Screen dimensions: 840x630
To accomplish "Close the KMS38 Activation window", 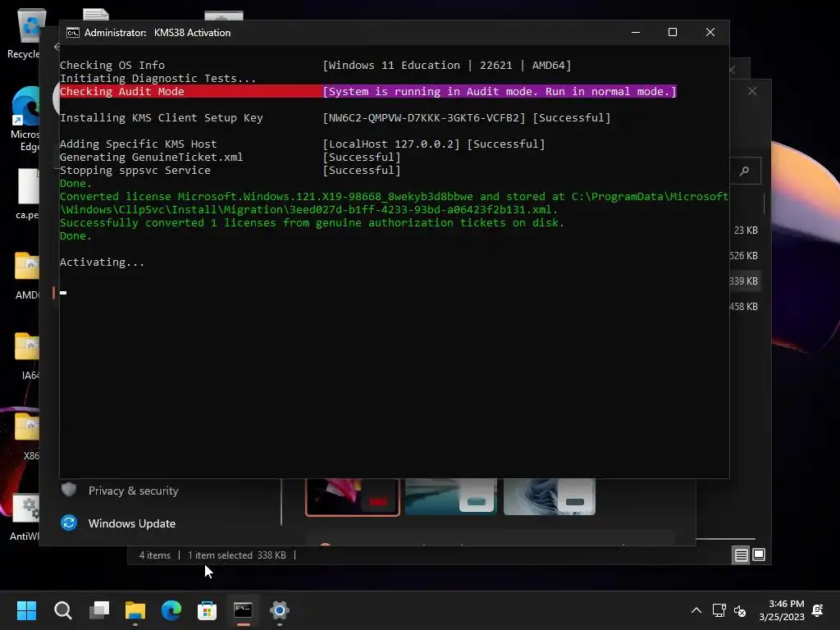I will (710, 32).
